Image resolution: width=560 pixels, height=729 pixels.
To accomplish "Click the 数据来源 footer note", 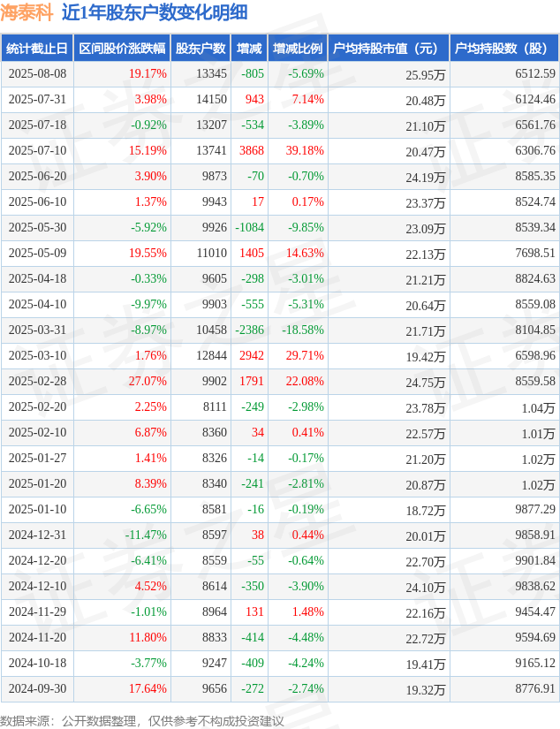I will point(142,721).
